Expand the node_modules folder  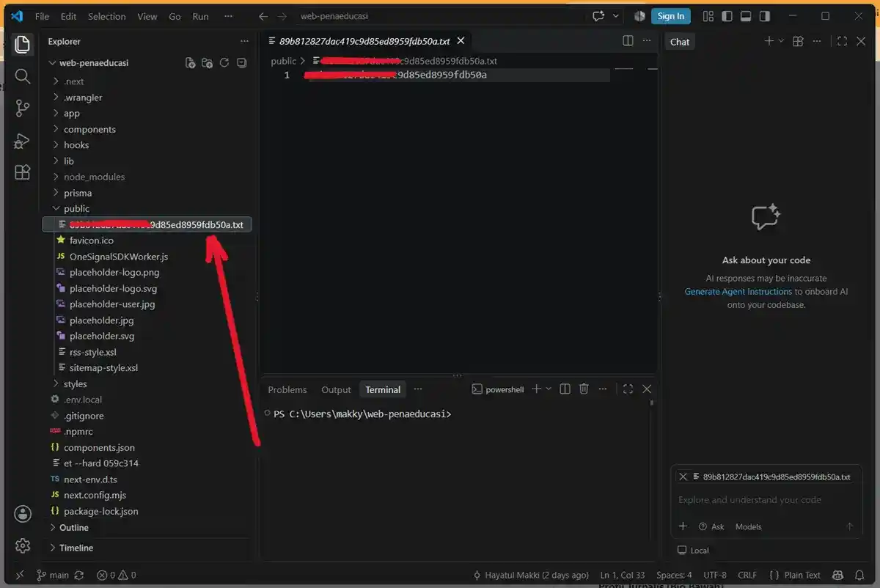pos(94,177)
